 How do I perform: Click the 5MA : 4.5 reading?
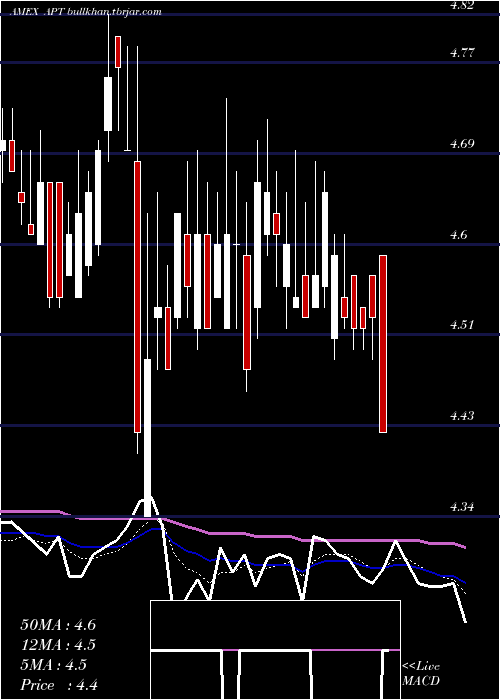[x=54, y=665]
